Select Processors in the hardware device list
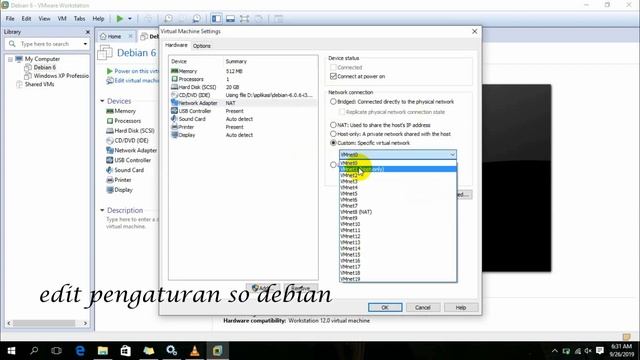The height and width of the screenshot is (360, 640). point(243,79)
